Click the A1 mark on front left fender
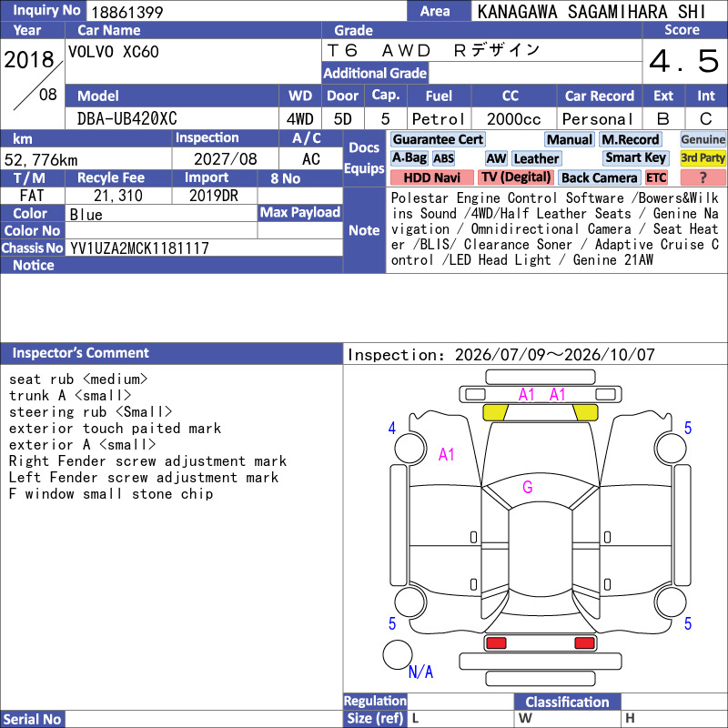This screenshot has width=728, height=728. 446,454
